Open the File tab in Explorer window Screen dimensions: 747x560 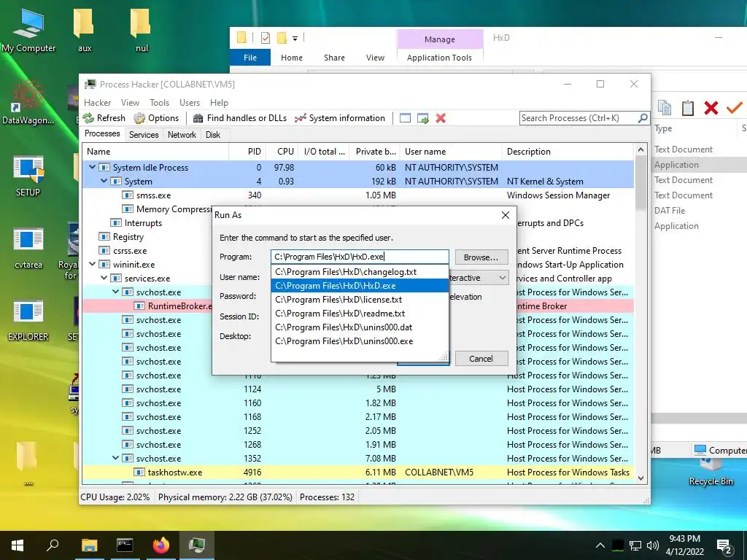click(x=250, y=58)
